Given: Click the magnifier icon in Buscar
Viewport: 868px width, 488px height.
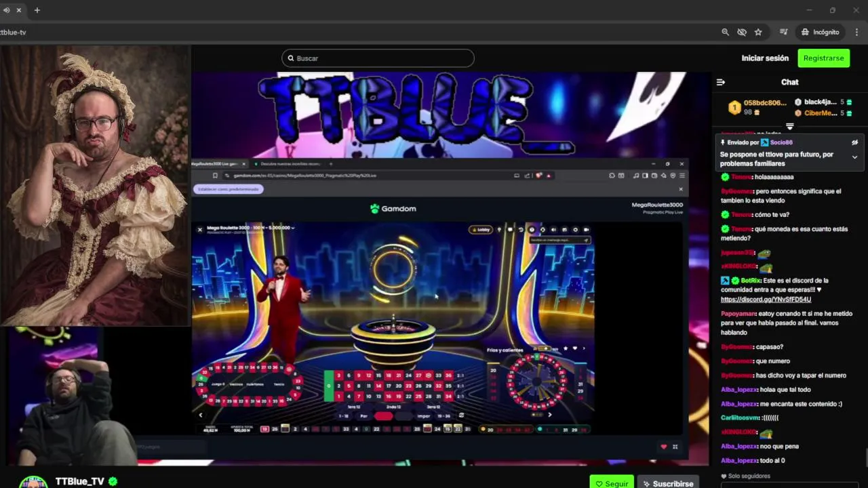Looking at the screenshot, I should coord(291,58).
